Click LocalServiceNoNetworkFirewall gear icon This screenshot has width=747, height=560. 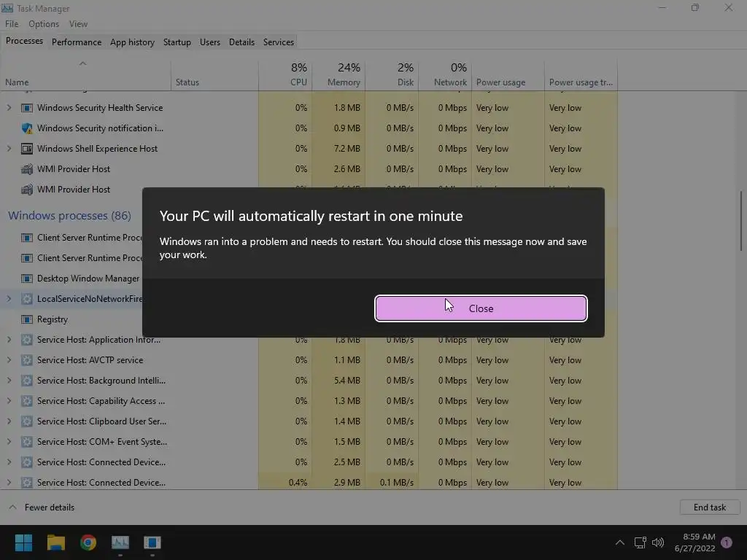pyautogui.click(x=27, y=298)
